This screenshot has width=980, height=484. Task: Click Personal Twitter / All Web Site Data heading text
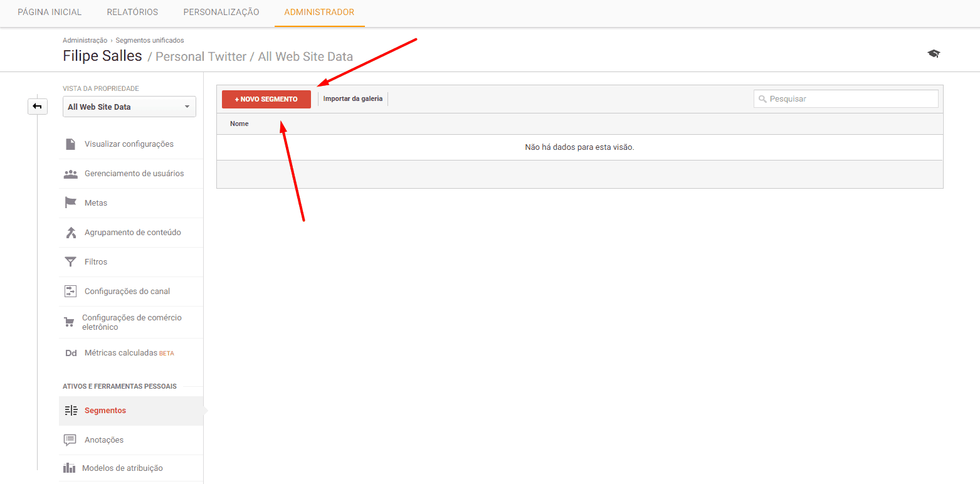point(250,56)
